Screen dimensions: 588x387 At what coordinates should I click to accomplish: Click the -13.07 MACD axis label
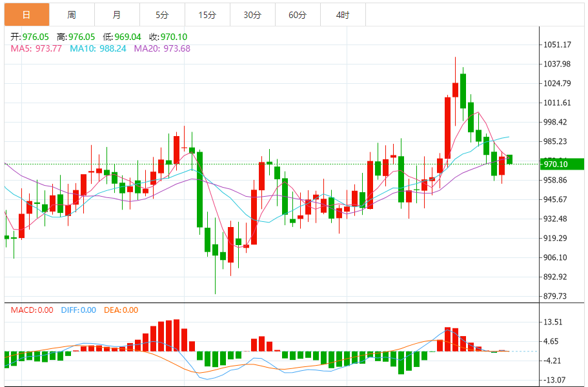click(554, 381)
